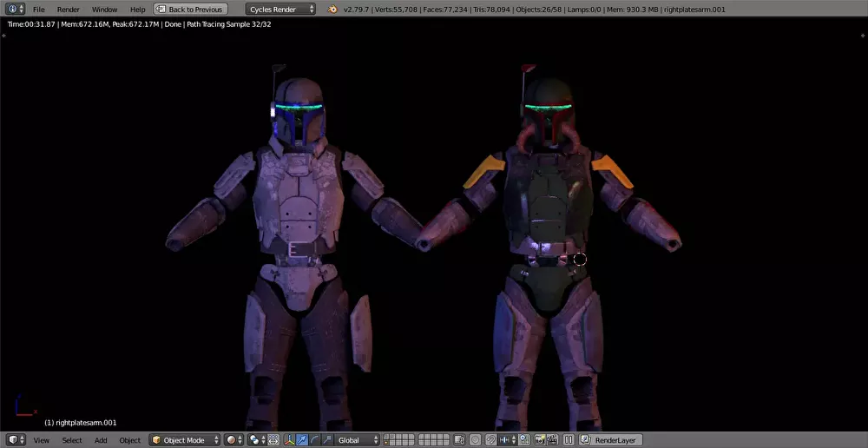Viewport: 868px width, 448px height.
Task: Click the rightplatesarm.001 label in viewport
Action: click(81, 423)
